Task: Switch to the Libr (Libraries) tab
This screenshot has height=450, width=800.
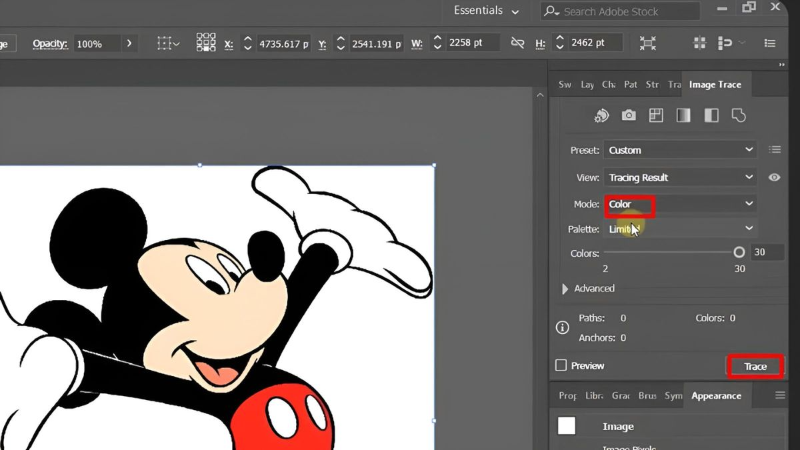Action: 594,396
